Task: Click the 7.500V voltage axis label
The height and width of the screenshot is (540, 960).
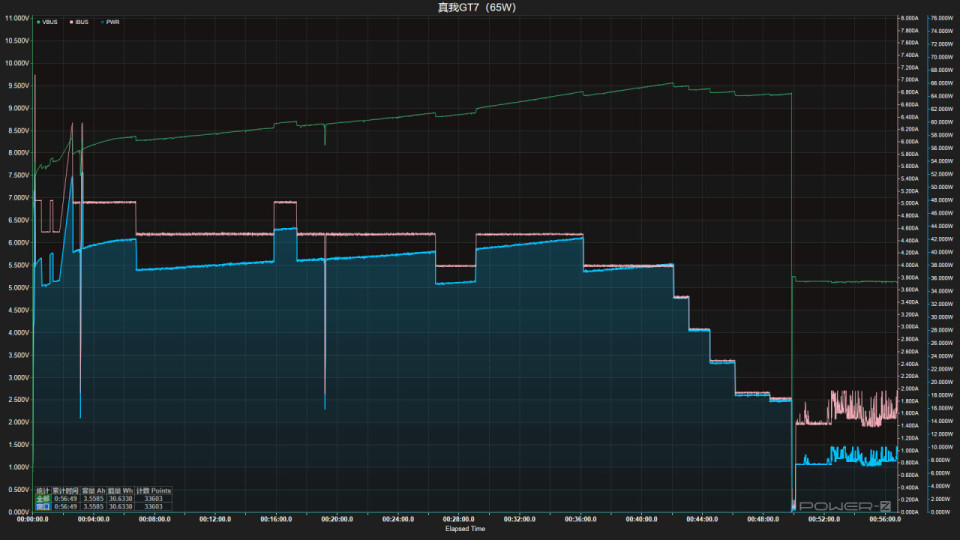Action: point(18,176)
